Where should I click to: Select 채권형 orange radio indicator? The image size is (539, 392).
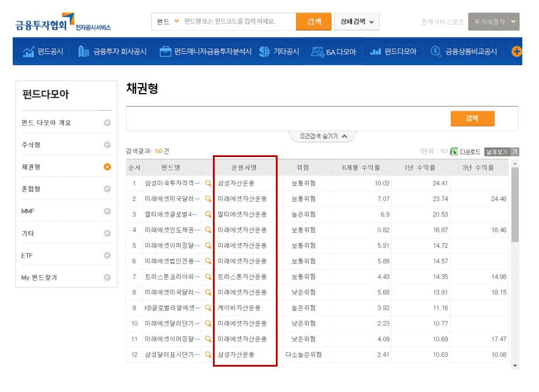pos(107,167)
